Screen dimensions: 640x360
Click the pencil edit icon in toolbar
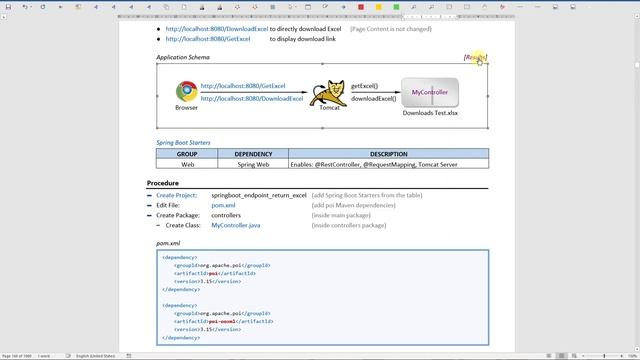pyautogui.click(x=325, y=7)
